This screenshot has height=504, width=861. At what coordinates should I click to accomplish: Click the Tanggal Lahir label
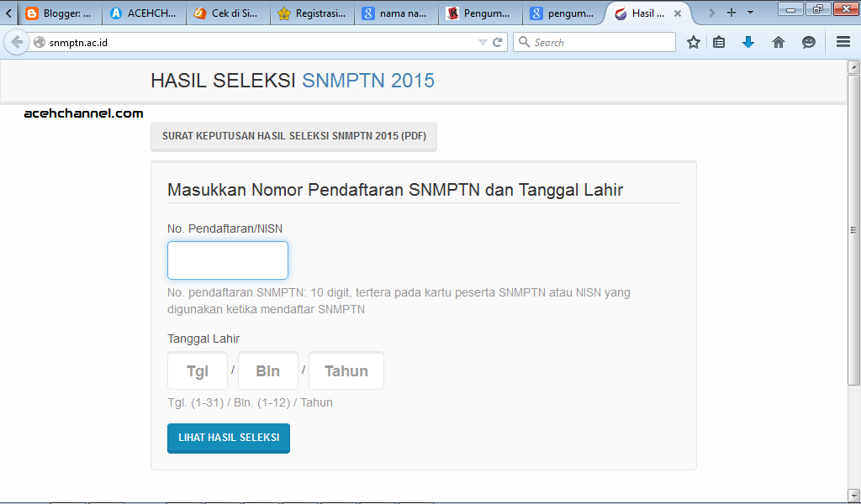click(x=203, y=339)
